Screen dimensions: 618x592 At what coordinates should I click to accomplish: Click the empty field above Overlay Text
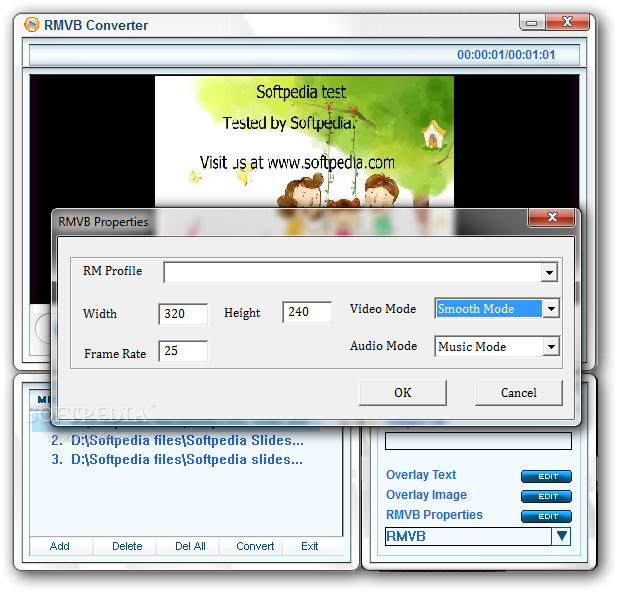click(478, 441)
